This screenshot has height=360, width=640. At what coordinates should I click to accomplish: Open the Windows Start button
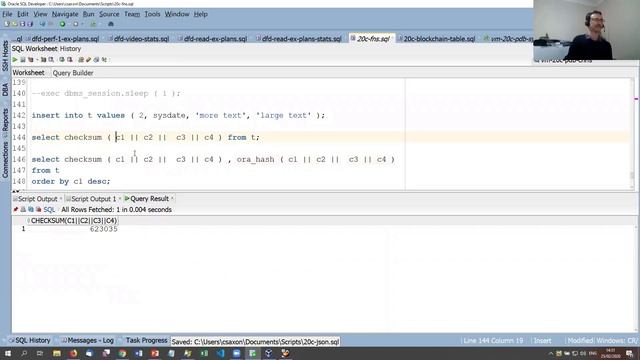click(7, 353)
